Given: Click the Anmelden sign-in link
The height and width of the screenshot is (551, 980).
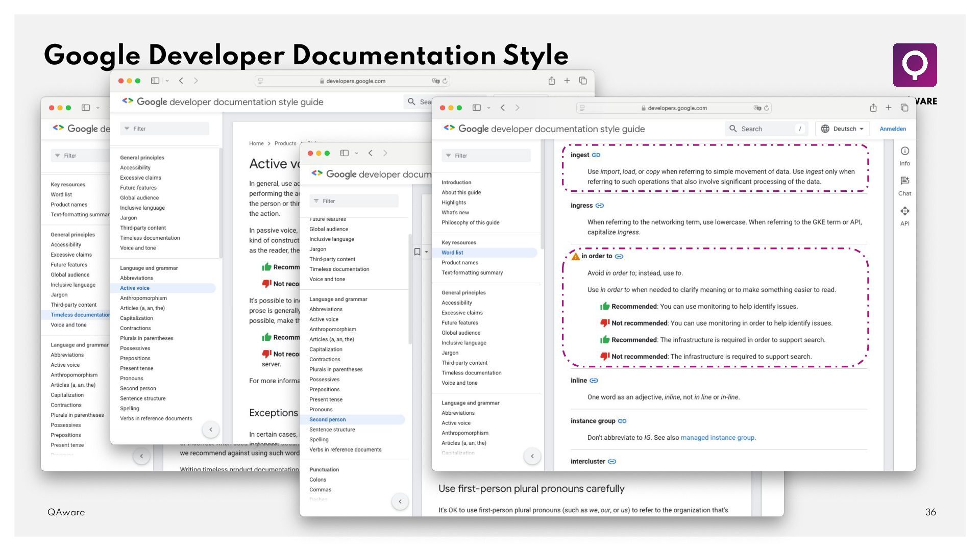Looking at the screenshot, I should 892,129.
